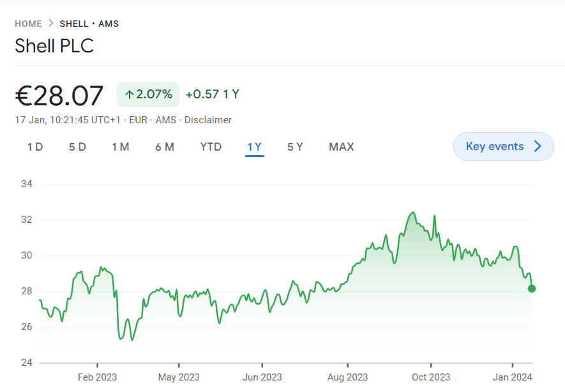Screen dimensions: 565x392
Task: Click the Key events chevron arrow
Action: pyautogui.click(x=538, y=147)
